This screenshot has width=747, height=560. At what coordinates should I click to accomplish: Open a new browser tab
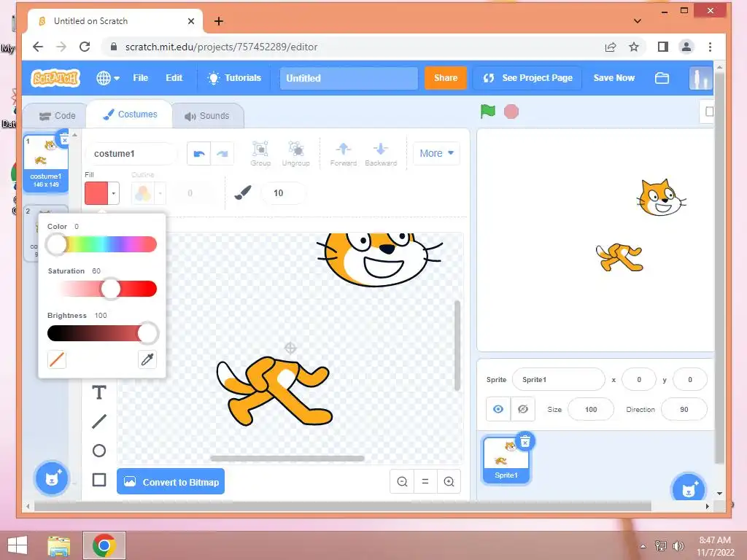click(x=219, y=21)
